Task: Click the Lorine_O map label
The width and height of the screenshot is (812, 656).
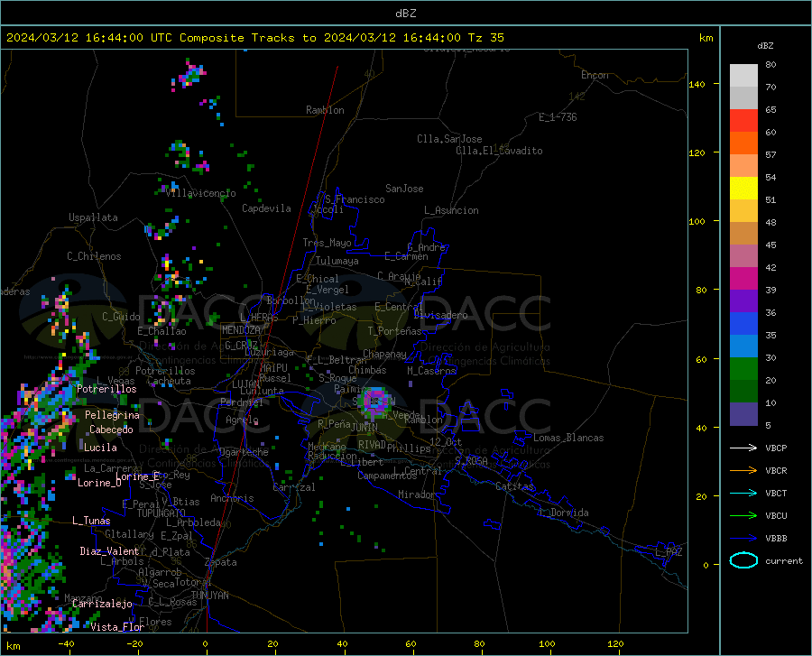Action: 99,483
